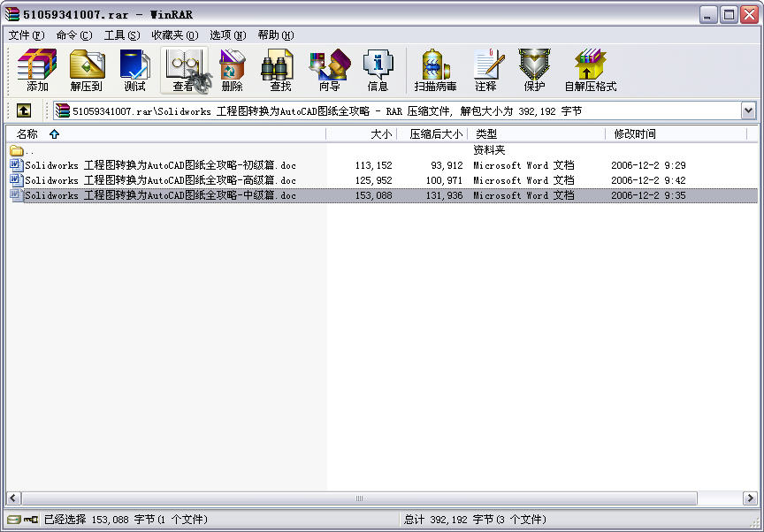Open the 工具(S) menu

(x=122, y=35)
